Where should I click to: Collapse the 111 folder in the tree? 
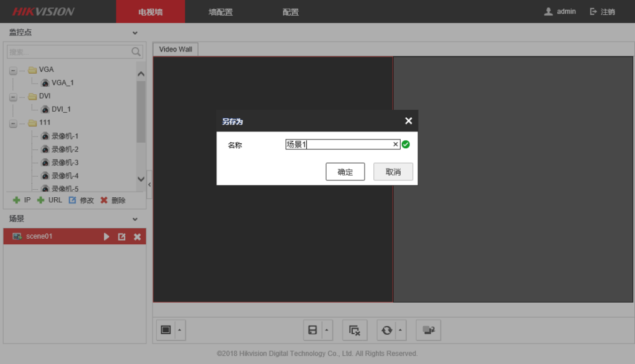tap(13, 123)
